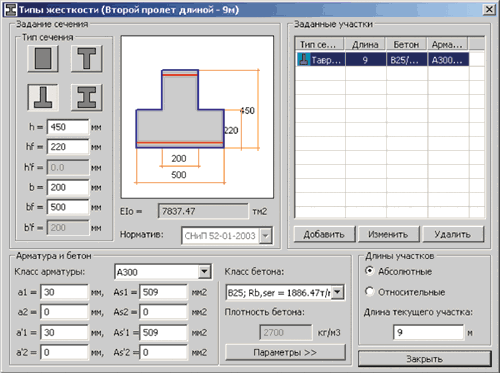This screenshot has width=500, height=373.
Task: Click the disabled h'f 0.0 field
Action: (x=68, y=168)
